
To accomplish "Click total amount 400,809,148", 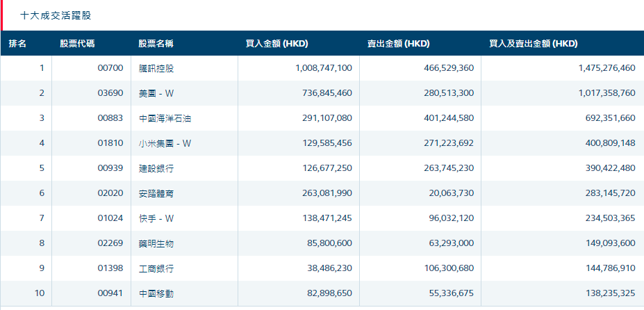I will [611, 143].
